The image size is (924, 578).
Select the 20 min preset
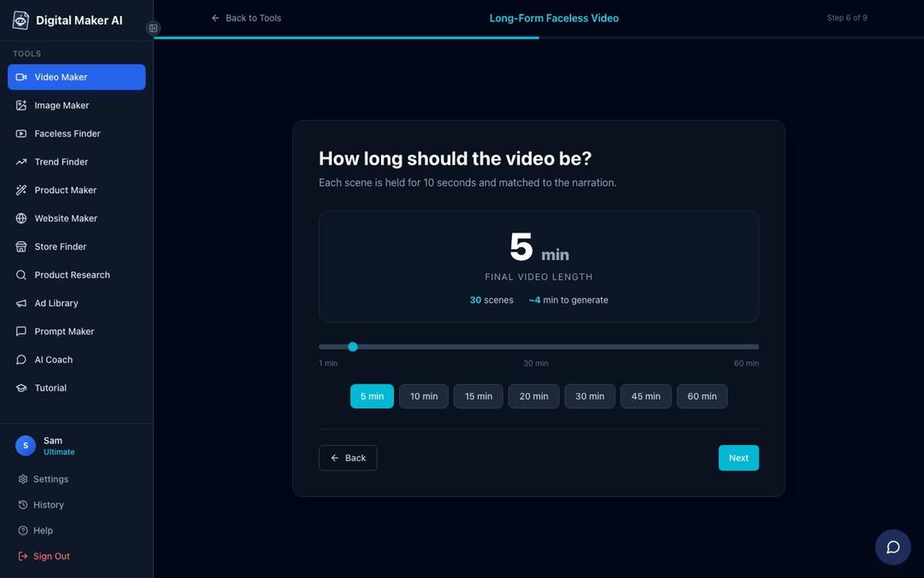pyautogui.click(x=534, y=396)
